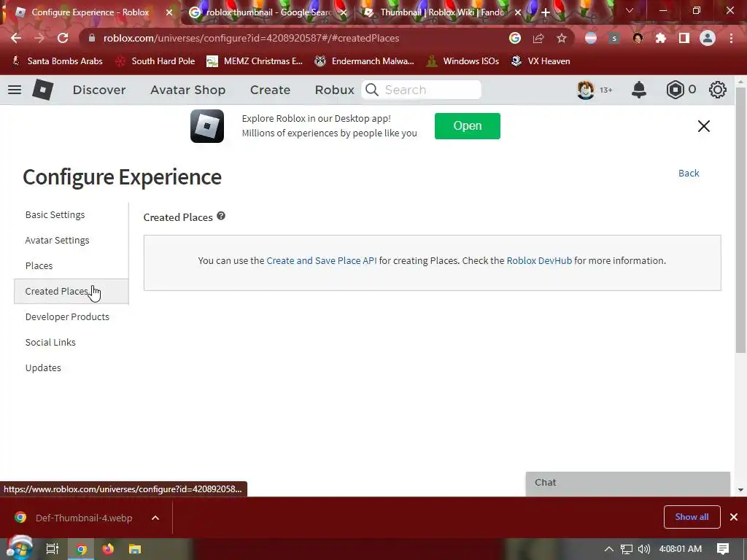Select Avatar Settings in the sidebar
Image resolution: width=747 pixels, height=560 pixels.
[x=57, y=240]
